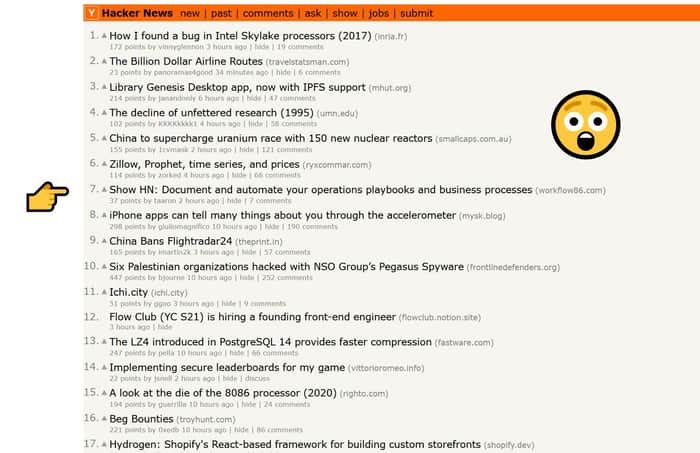Open the 'new' section in header
Viewport: 700px width, 453px height.
(190, 13)
